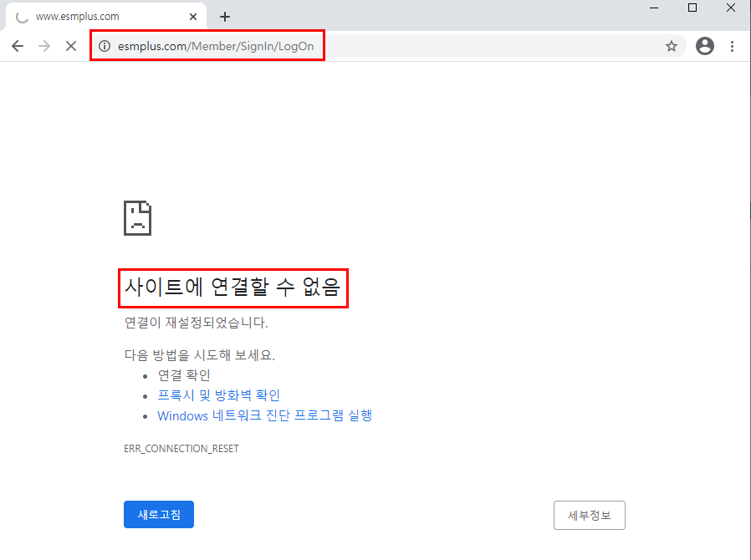Open the Chrome profile account icon

[705, 46]
